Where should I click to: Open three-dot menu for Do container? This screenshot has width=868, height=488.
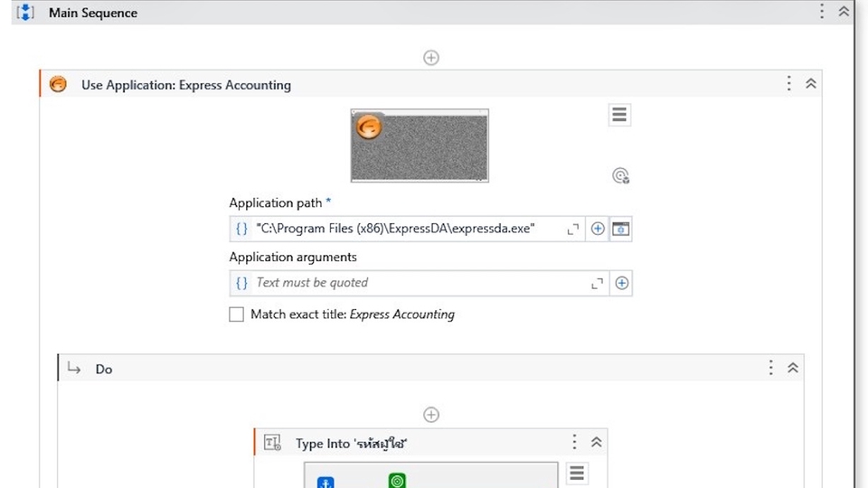tap(771, 368)
